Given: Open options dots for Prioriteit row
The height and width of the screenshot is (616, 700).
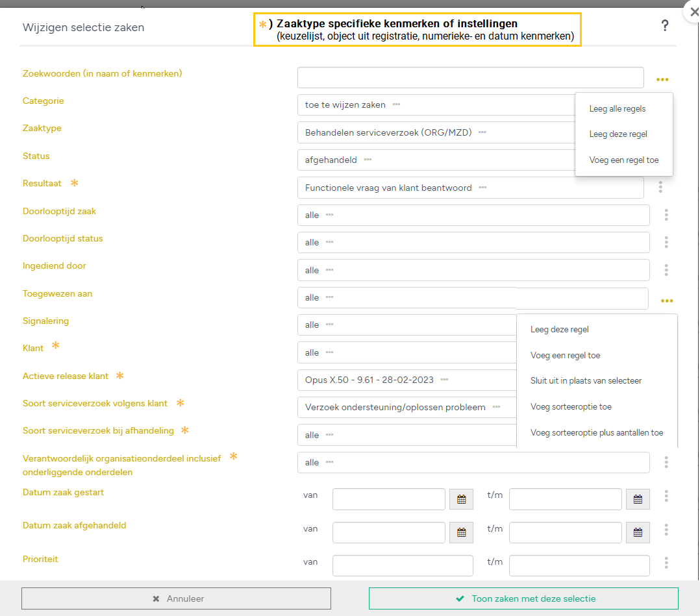Looking at the screenshot, I should coord(666,562).
